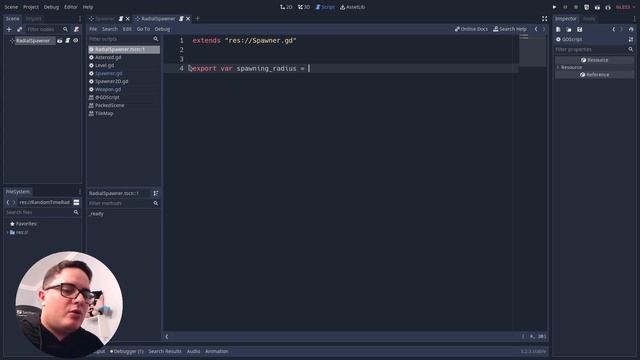This screenshot has height=360, width=640.
Task: Select Weapon.gd in script list
Action: point(108,89)
